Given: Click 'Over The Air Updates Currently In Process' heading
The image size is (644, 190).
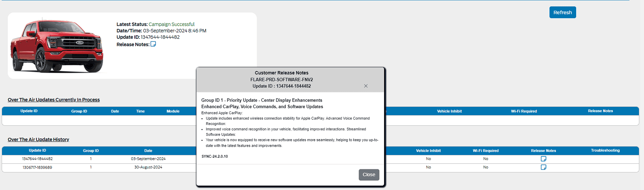Looking at the screenshot, I should tap(54, 100).
